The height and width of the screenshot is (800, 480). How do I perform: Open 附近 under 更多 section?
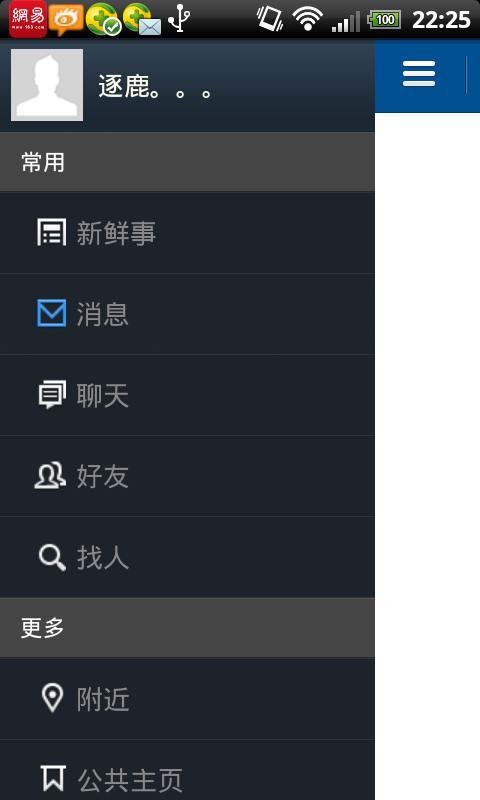[x=187, y=699]
